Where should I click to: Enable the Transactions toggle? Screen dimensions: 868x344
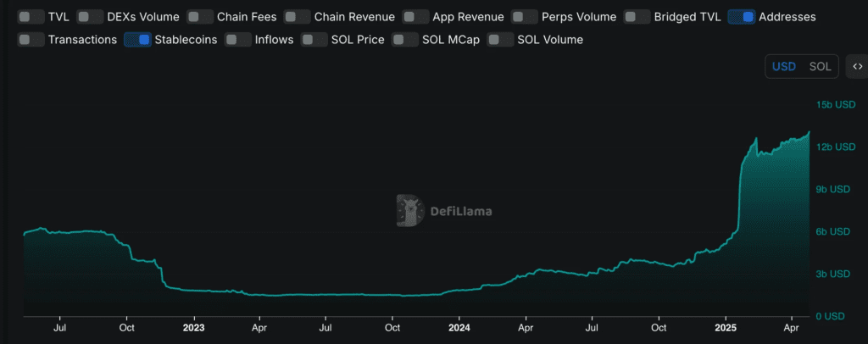(31, 40)
